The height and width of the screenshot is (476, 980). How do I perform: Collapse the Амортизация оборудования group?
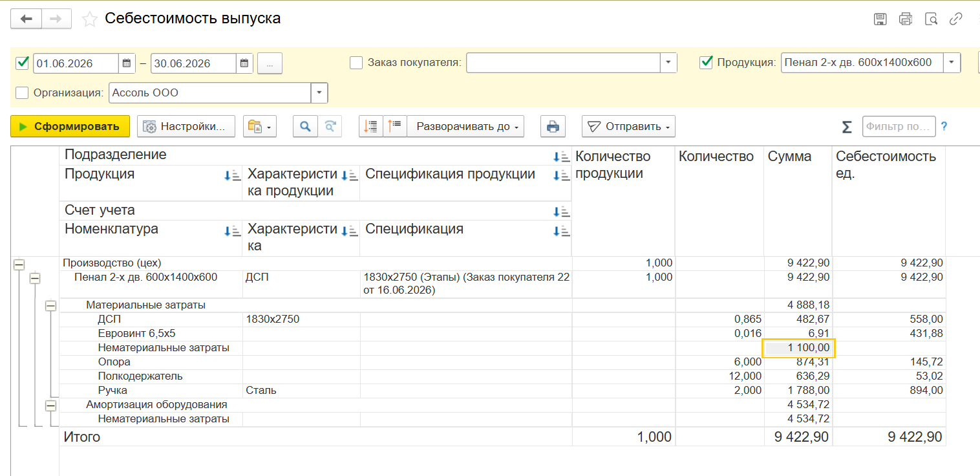pyautogui.click(x=50, y=406)
